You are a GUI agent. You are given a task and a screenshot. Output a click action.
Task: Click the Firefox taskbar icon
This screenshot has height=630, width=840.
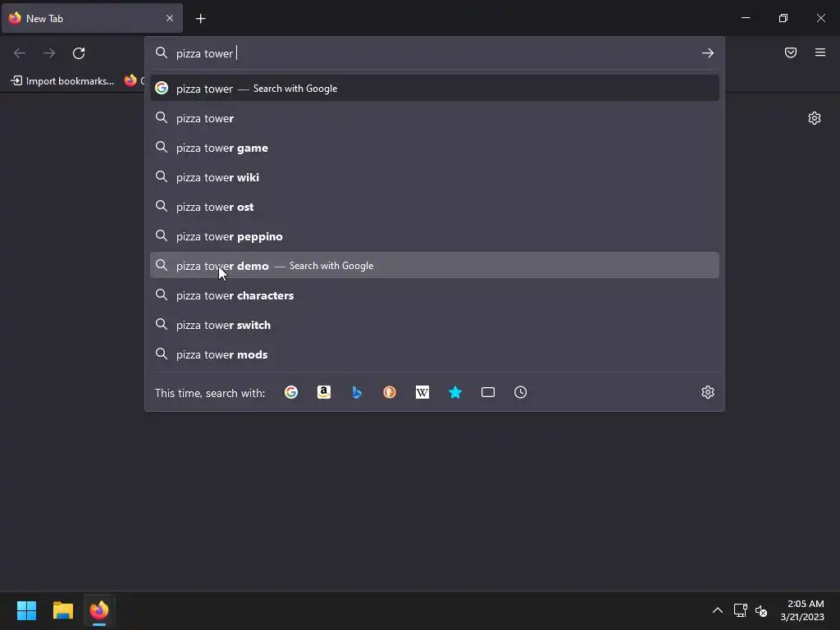pyautogui.click(x=99, y=610)
